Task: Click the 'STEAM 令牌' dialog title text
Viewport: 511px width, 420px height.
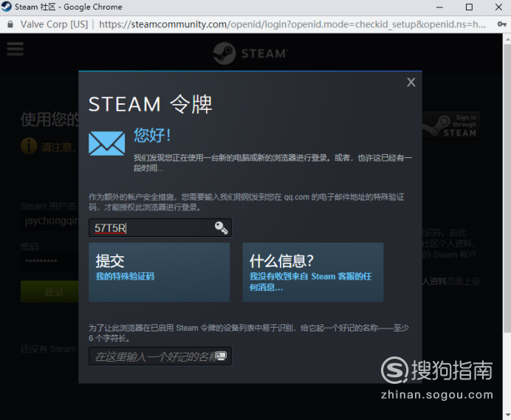Action: tap(150, 104)
